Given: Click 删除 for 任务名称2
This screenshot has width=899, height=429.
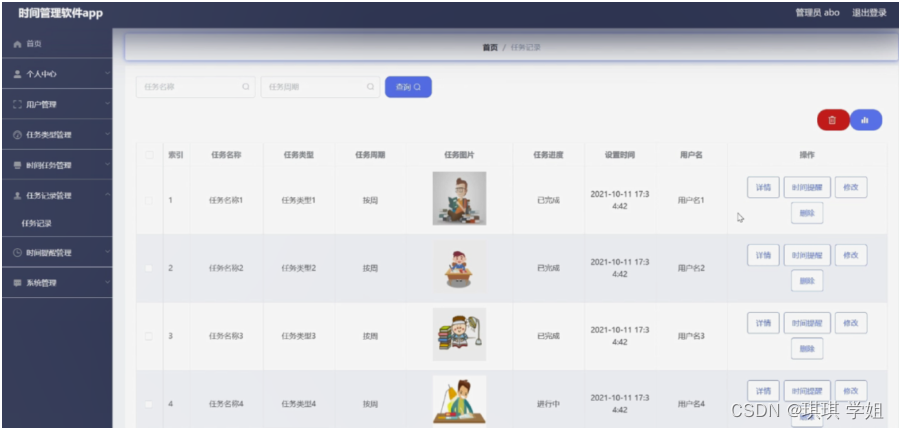Looking at the screenshot, I should pyautogui.click(x=807, y=280).
